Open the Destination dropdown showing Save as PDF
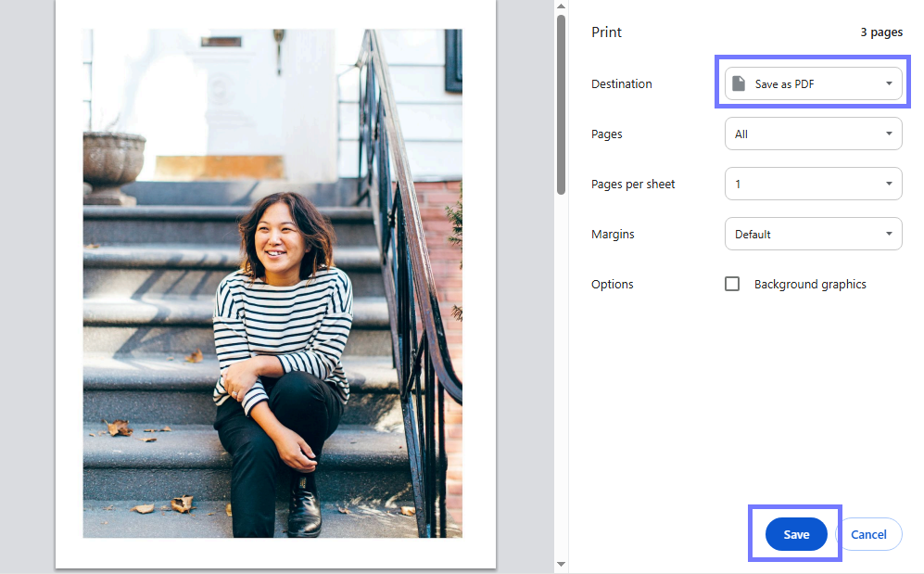924x574 pixels. (x=813, y=83)
